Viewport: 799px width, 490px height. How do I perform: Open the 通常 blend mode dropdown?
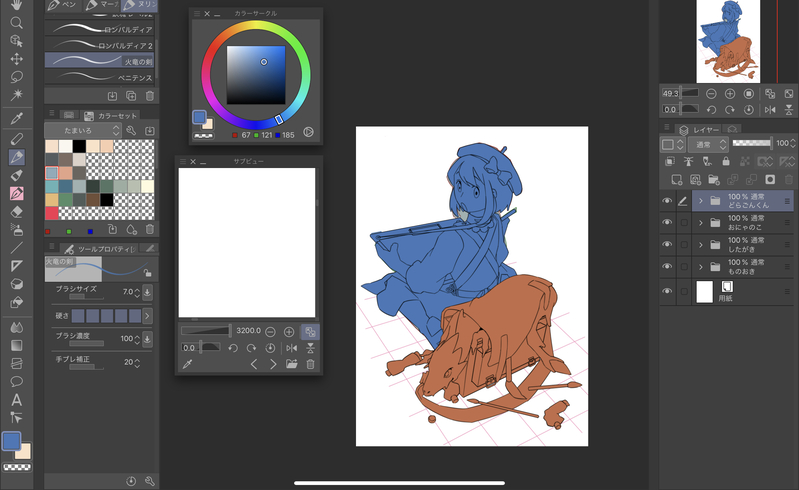click(708, 145)
